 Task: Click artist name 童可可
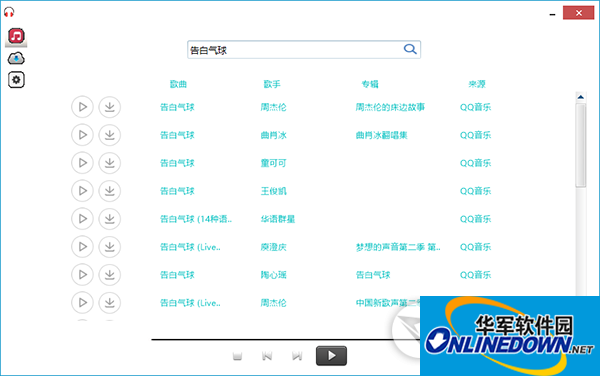point(273,163)
